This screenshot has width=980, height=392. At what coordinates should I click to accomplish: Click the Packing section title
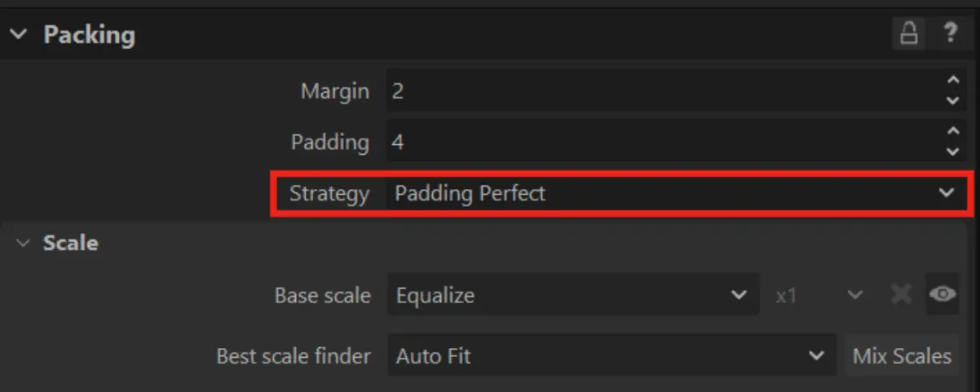(89, 35)
